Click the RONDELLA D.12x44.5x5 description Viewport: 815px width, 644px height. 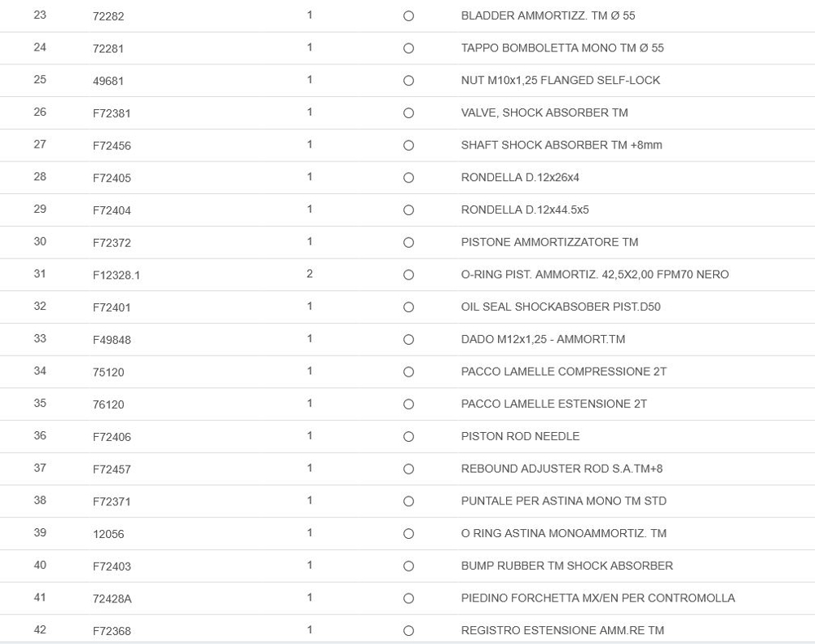[525, 210]
